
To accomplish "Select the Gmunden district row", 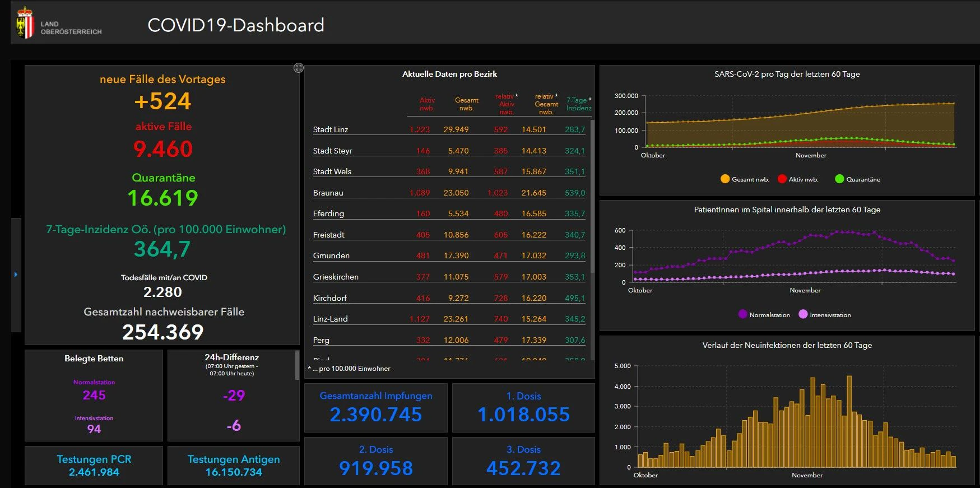I will pyautogui.click(x=449, y=255).
